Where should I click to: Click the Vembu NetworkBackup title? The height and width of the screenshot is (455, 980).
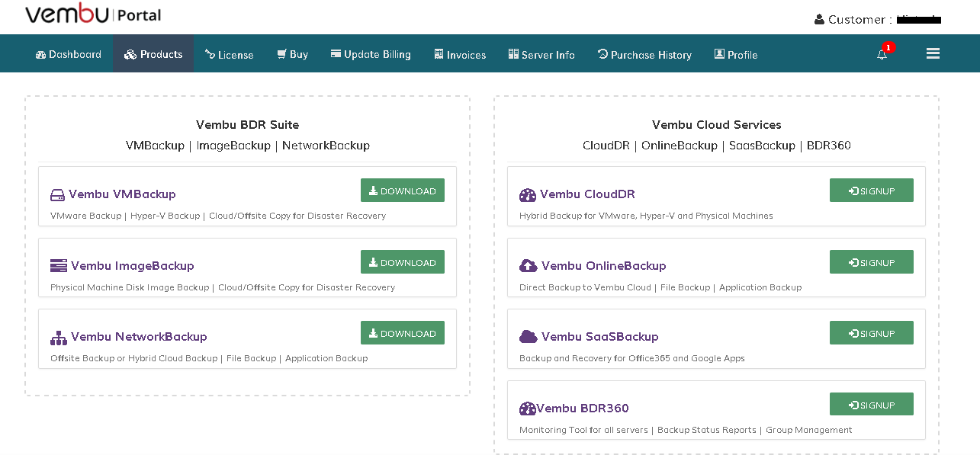tap(139, 337)
